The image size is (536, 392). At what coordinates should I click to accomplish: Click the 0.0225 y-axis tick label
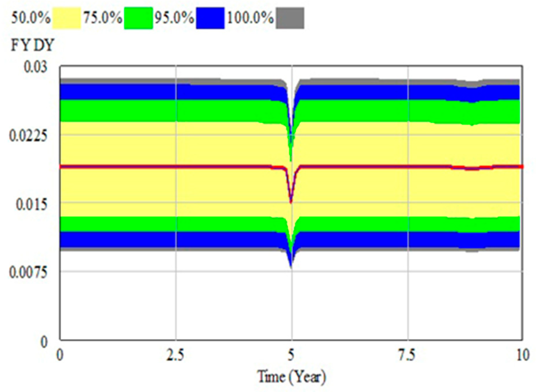click(28, 135)
